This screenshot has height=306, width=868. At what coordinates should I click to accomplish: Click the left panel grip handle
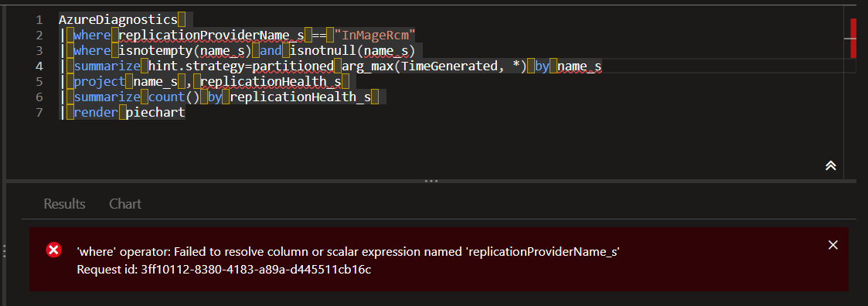pos(4,252)
